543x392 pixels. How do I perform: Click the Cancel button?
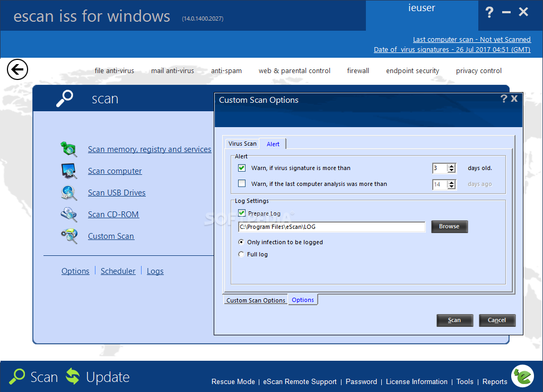497,320
